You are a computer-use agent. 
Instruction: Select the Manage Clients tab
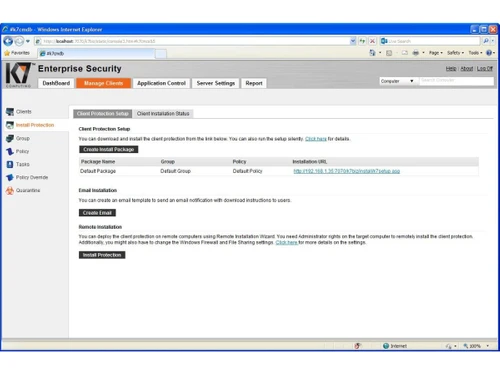[104, 83]
